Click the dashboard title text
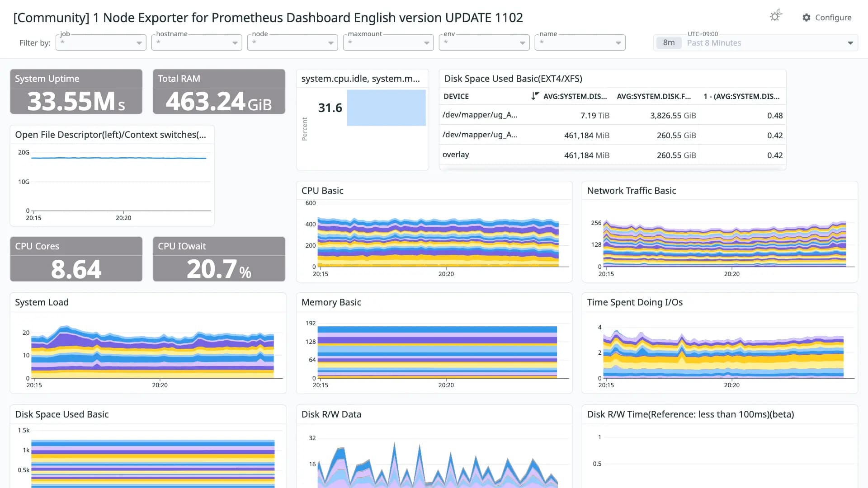Image resolution: width=868 pixels, height=488 pixels. click(x=268, y=18)
